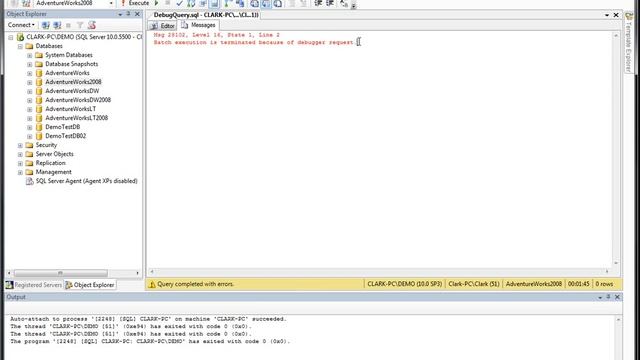The image size is (640, 360).
Task: Click 'Batch execution is terminated' error message
Action: pyautogui.click(x=253, y=42)
